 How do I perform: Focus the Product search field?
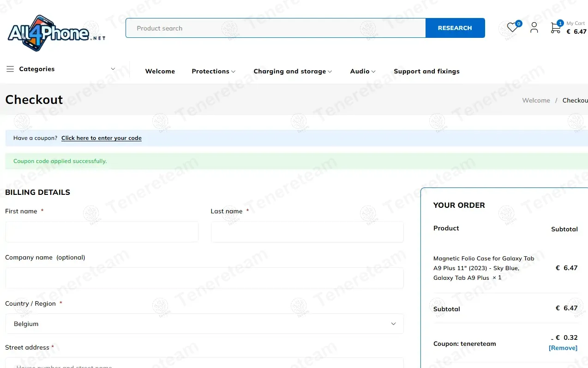point(276,28)
